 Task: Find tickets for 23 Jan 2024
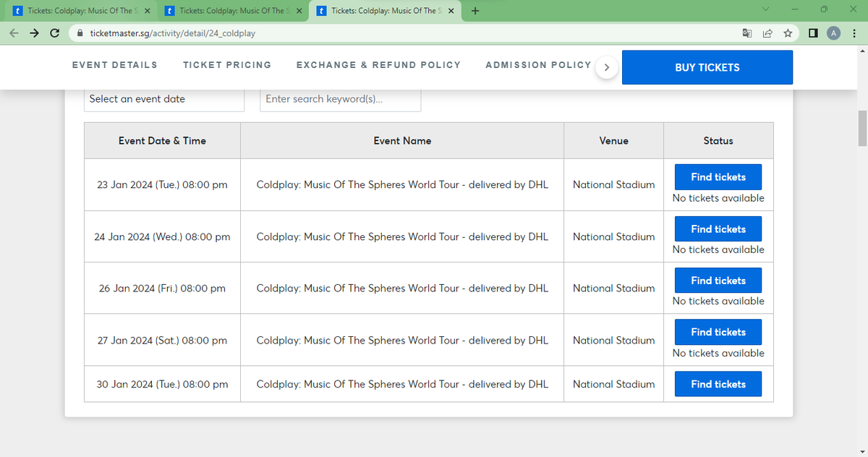718,177
